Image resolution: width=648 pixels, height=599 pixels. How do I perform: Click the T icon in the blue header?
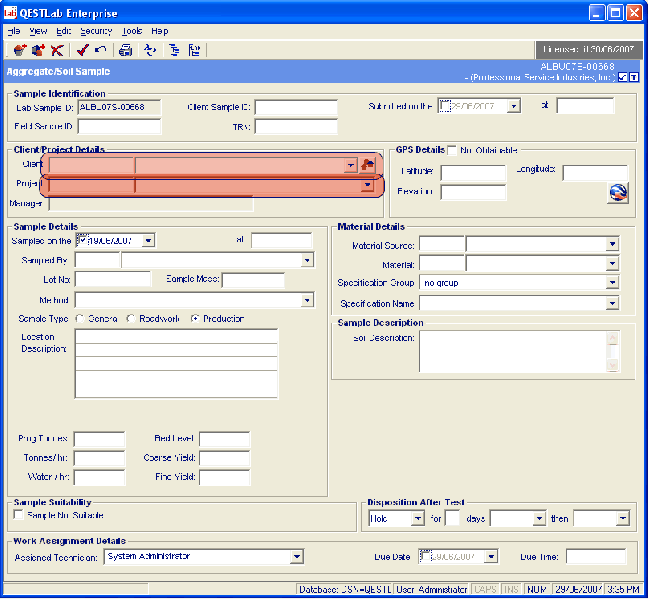tap(634, 77)
